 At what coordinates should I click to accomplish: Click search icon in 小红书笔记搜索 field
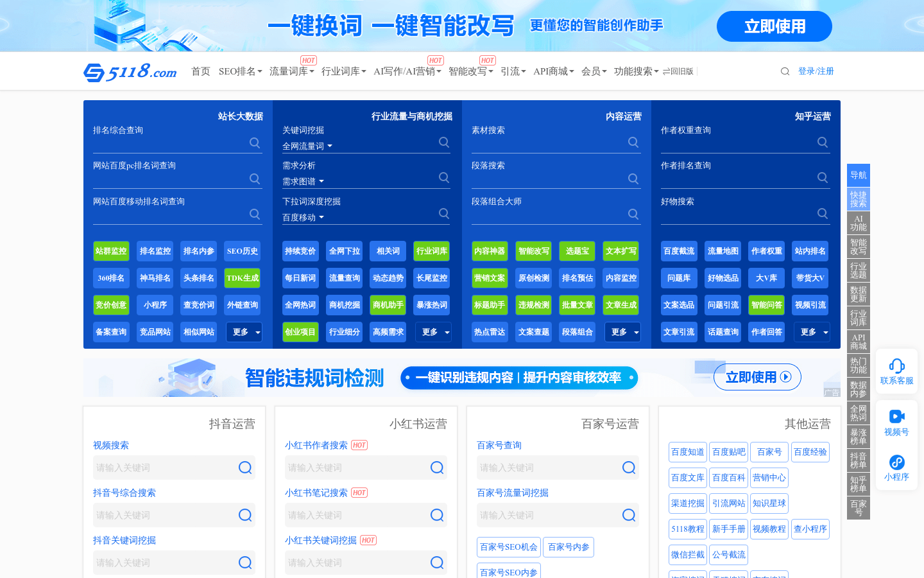tap(437, 515)
